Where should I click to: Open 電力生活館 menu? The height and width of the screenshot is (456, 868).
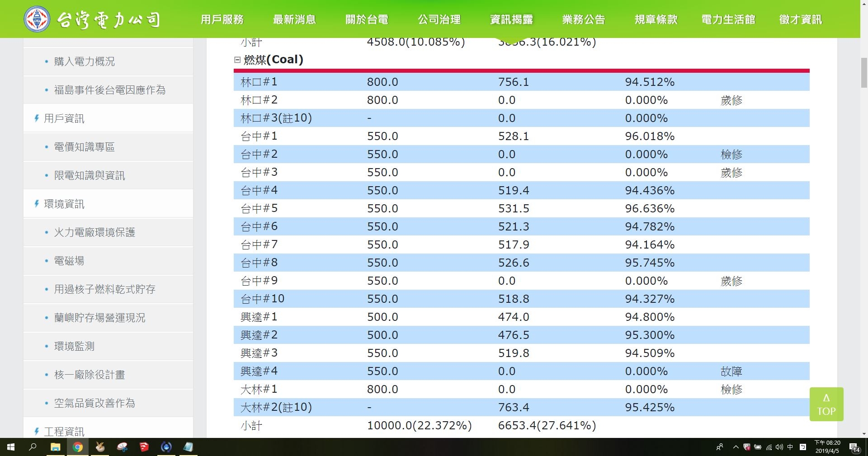pos(728,19)
